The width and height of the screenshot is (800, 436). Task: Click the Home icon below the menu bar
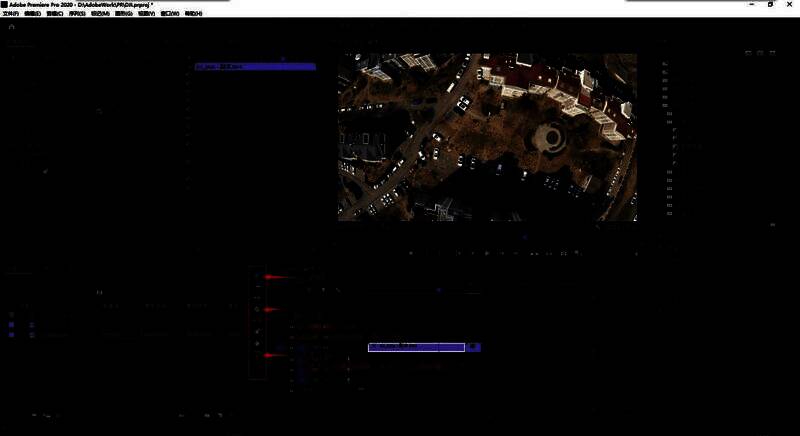pyautogui.click(x=12, y=27)
